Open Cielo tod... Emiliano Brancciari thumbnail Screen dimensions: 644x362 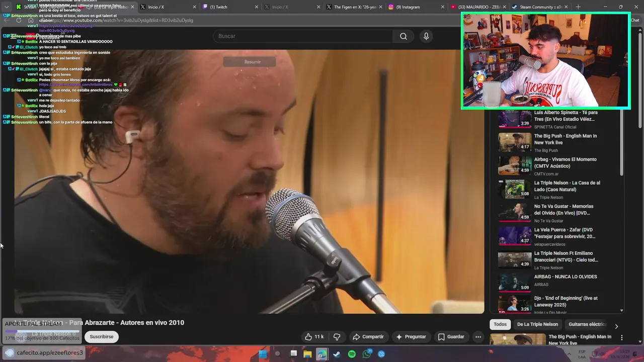point(515,259)
